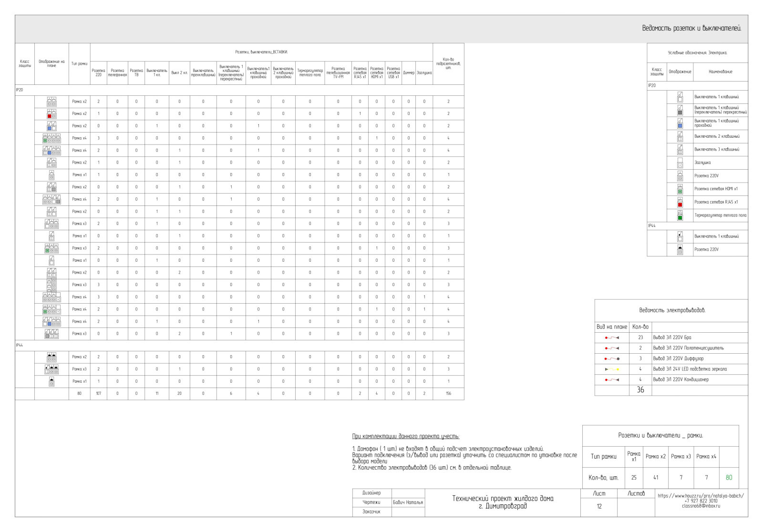This screenshot has width=763, height=532.
Task: Click the 3-gang switch symbol in legend
Action: pyautogui.click(x=680, y=150)
